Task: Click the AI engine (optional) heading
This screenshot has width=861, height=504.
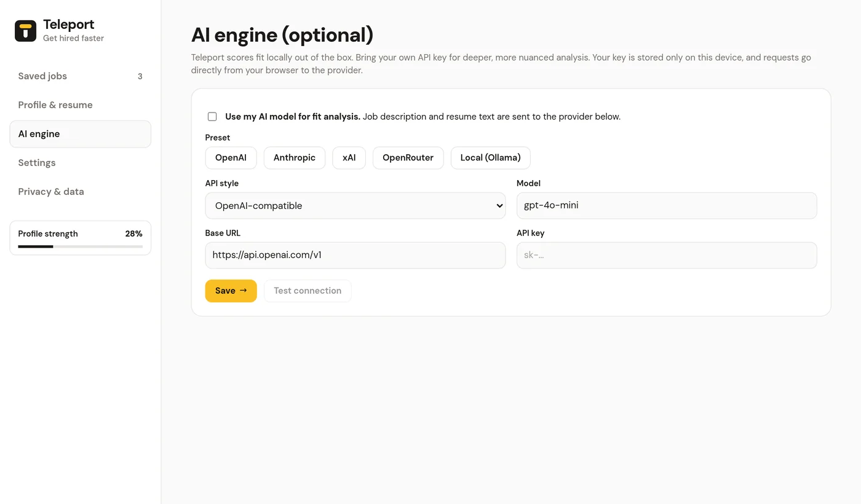Action: pos(282,35)
